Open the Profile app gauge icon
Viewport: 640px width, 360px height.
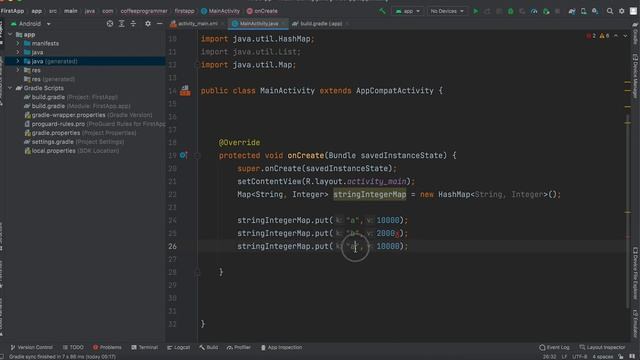534,11
